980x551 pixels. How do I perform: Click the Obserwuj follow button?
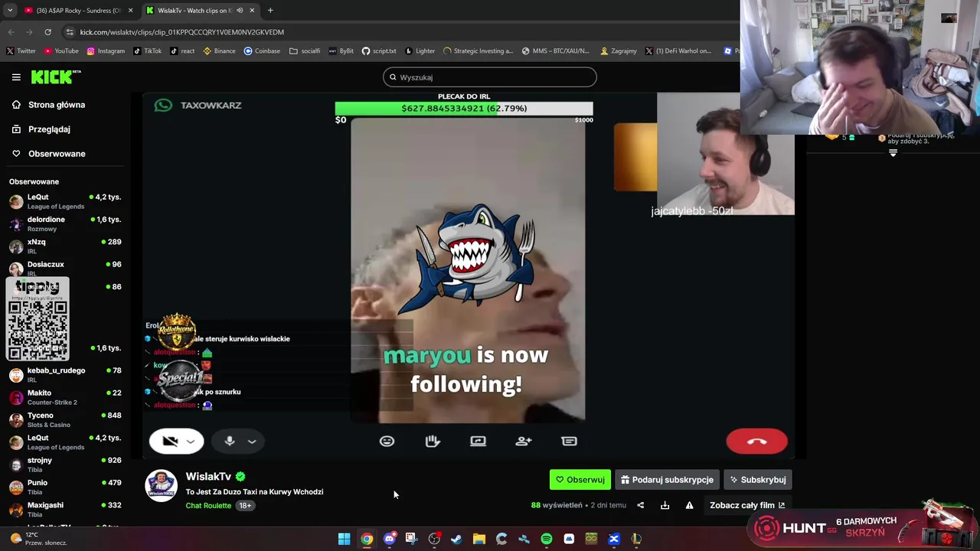coord(580,480)
